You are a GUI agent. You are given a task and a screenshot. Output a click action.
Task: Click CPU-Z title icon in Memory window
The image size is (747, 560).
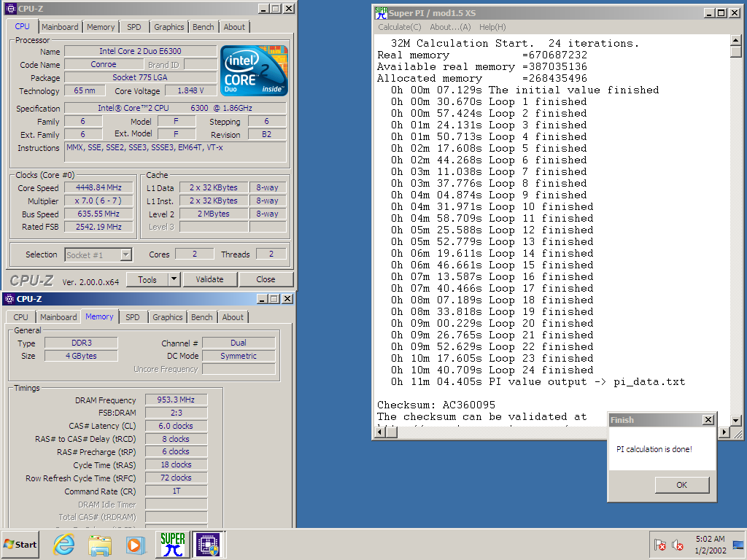tap(9, 298)
